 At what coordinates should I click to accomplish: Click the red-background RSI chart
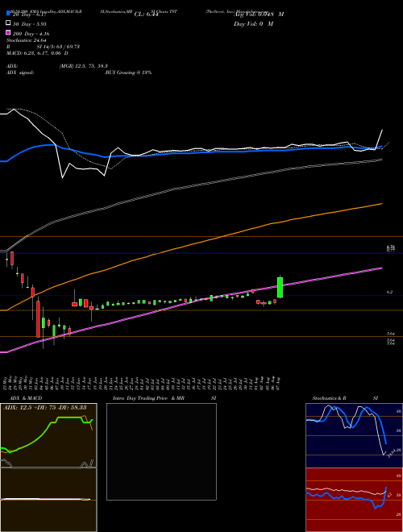pyautogui.click(x=354, y=500)
